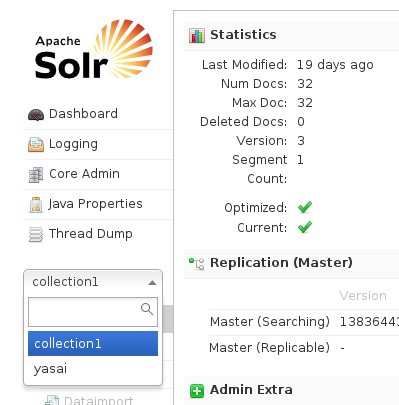Click the Last Modified value 19 days ago
The image size is (399, 405).
pos(335,65)
